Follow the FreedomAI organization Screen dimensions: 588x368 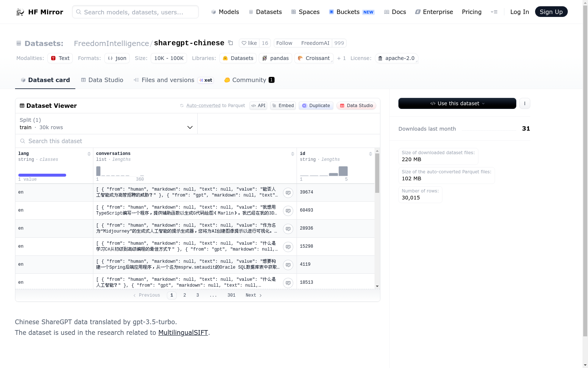click(x=303, y=43)
